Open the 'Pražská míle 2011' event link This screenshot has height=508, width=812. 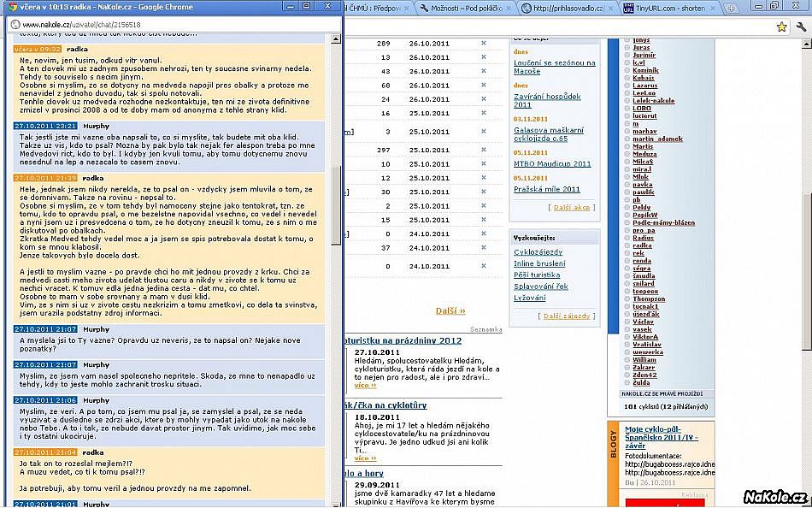(x=546, y=189)
